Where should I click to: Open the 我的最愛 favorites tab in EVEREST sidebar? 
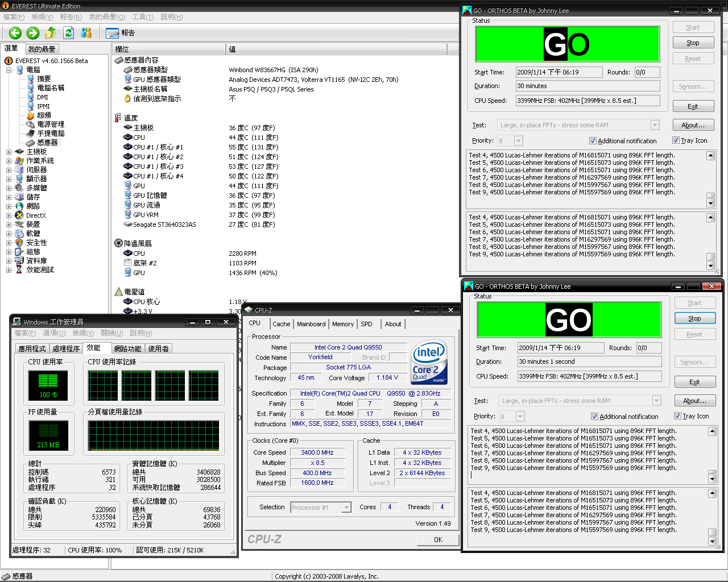(42, 49)
